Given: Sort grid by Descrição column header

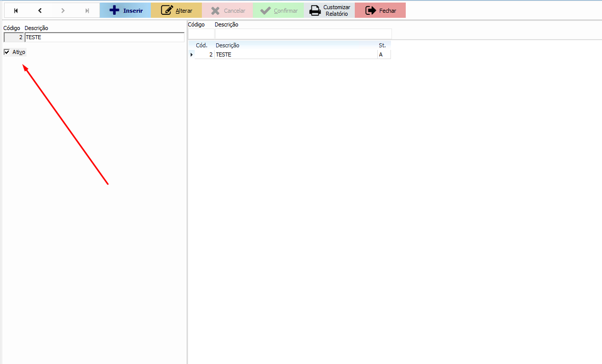Looking at the screenshot, I should pyautogui.click(x=295, y=45).
